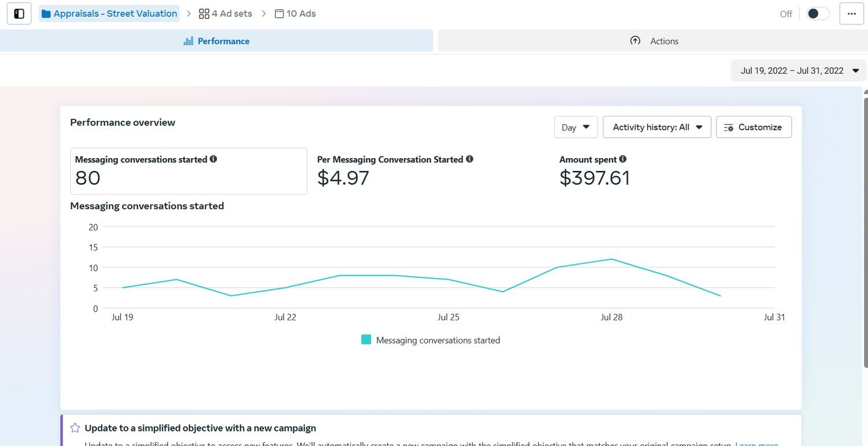Open the three-dots more options menu
Viewport: 868px width, 446px height.
click(851, 13)
